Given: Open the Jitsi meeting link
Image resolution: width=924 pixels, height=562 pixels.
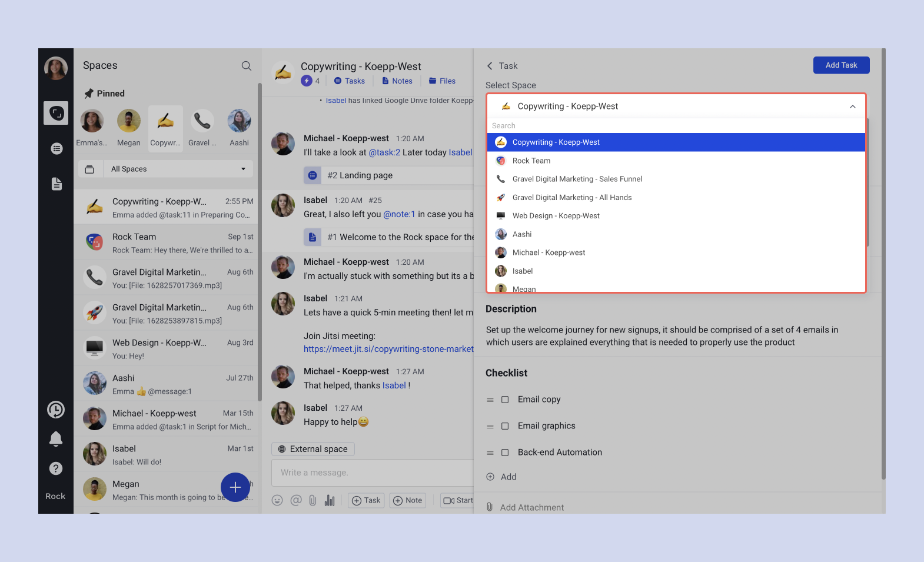Looking at the screenshot, I should click(x=388, y=349).
